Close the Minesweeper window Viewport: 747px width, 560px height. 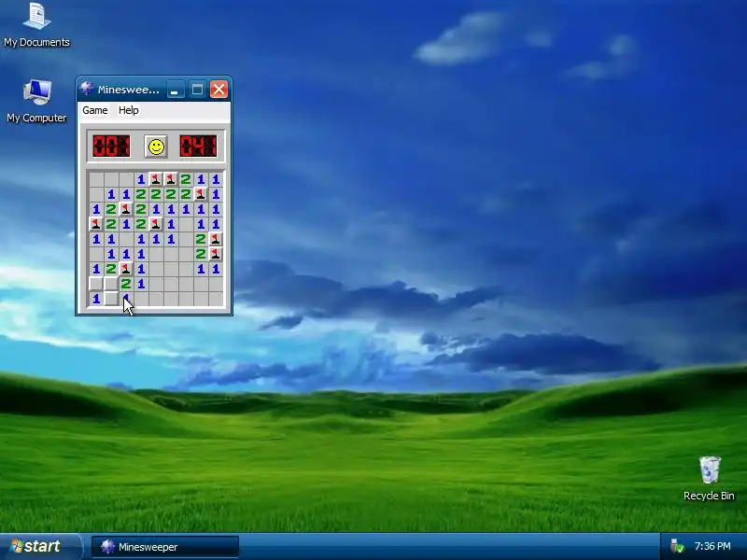[218, 89]
